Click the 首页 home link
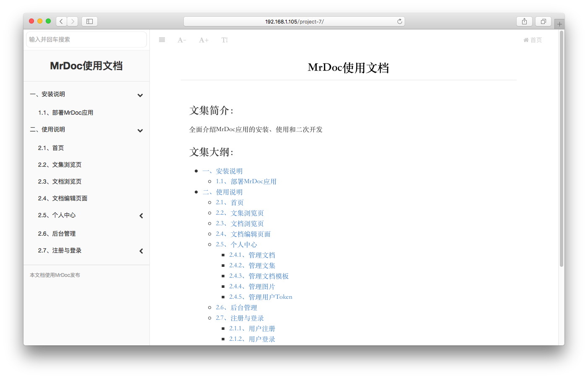The image size is (588, 379). [533, 40]
